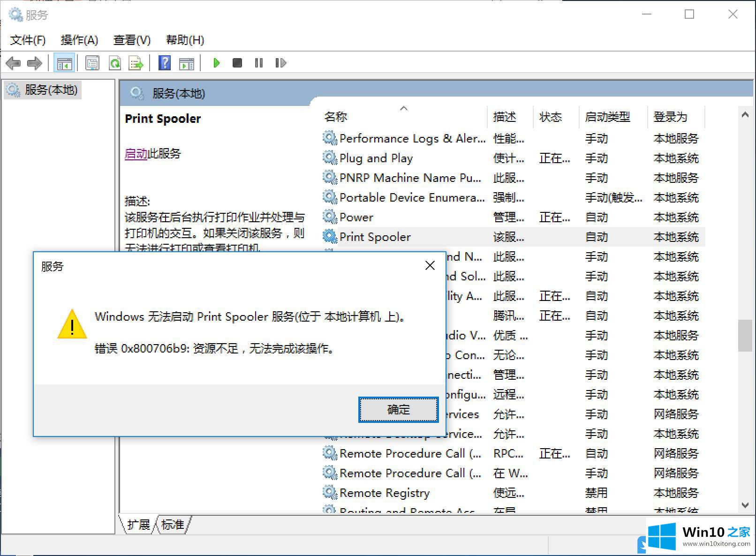The image size is (756, 556).
Task: Open the 操作(A) menu
Action: pyautogui.click(x=79, y=40)
